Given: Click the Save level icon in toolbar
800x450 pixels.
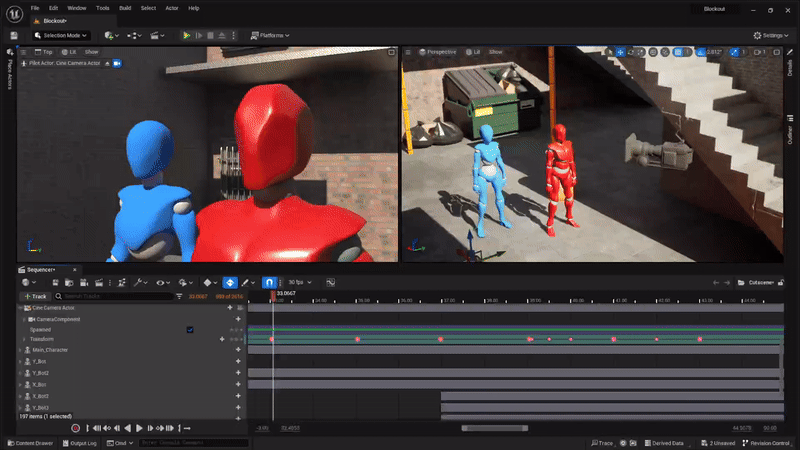Looking at the screenshot, I should [x=14, y=35].
